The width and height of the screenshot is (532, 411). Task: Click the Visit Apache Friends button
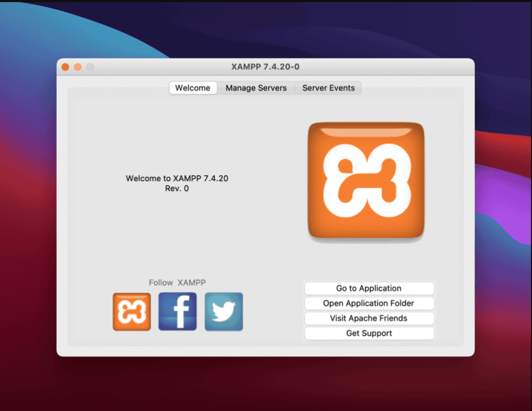[369, 318]
